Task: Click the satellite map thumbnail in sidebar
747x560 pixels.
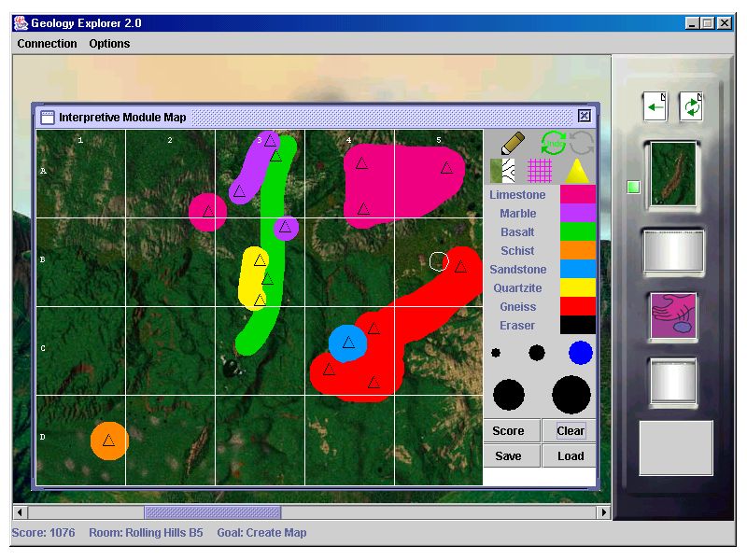Action: 673,173
